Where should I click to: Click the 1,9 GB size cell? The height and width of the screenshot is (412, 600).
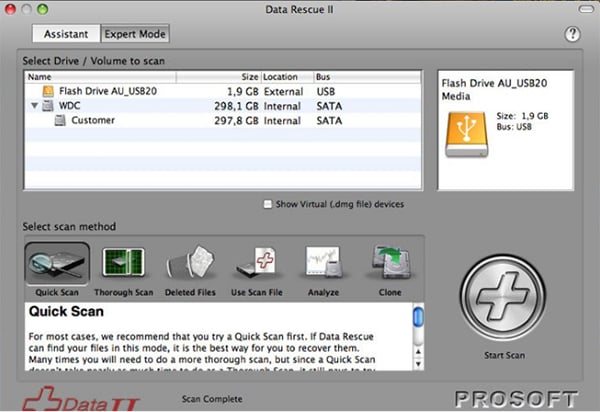click(243, 92)
